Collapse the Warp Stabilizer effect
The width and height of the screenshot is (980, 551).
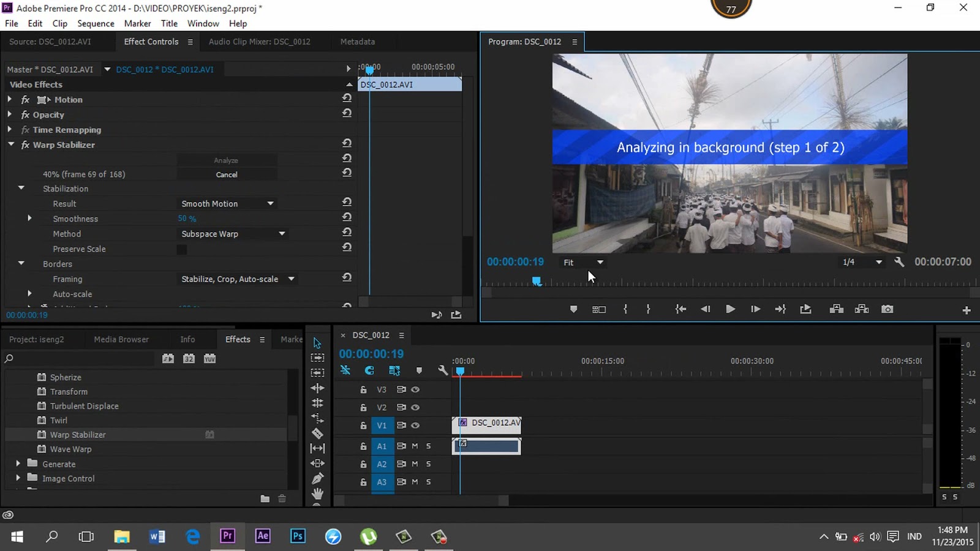coord(10,144)
